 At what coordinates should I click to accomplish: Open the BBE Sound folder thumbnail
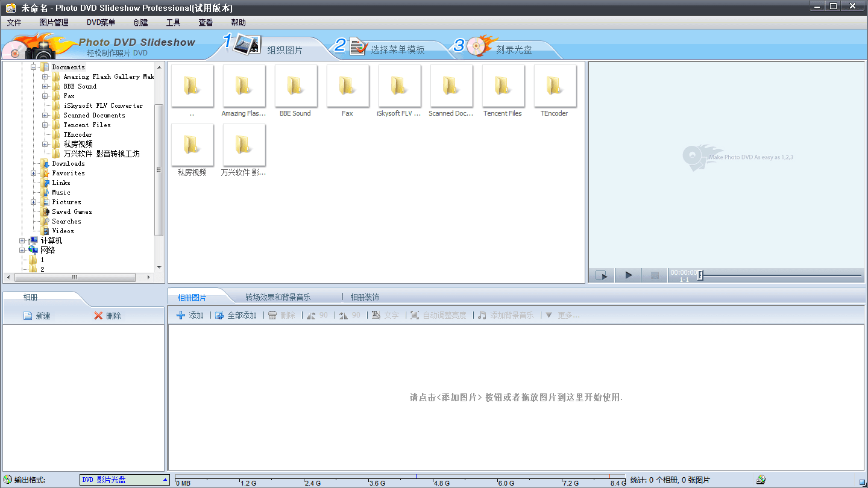click(x=295, y=86)
